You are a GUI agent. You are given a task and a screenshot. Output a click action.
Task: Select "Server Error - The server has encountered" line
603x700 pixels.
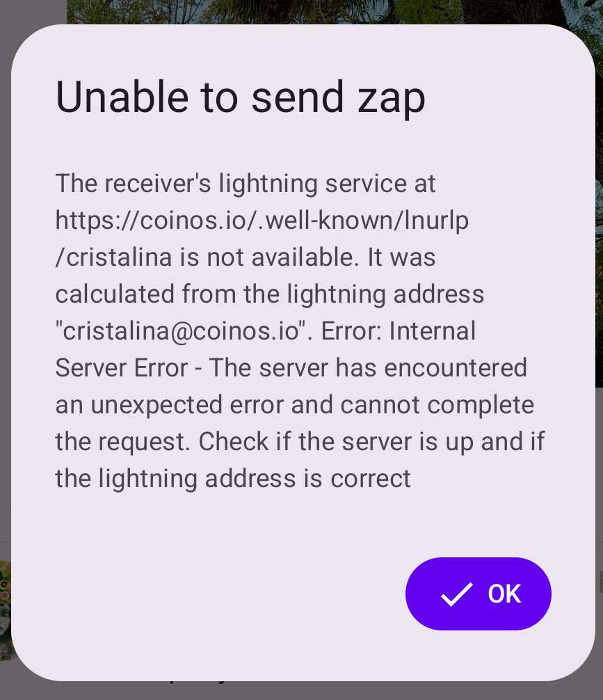(x=291, y=368)
